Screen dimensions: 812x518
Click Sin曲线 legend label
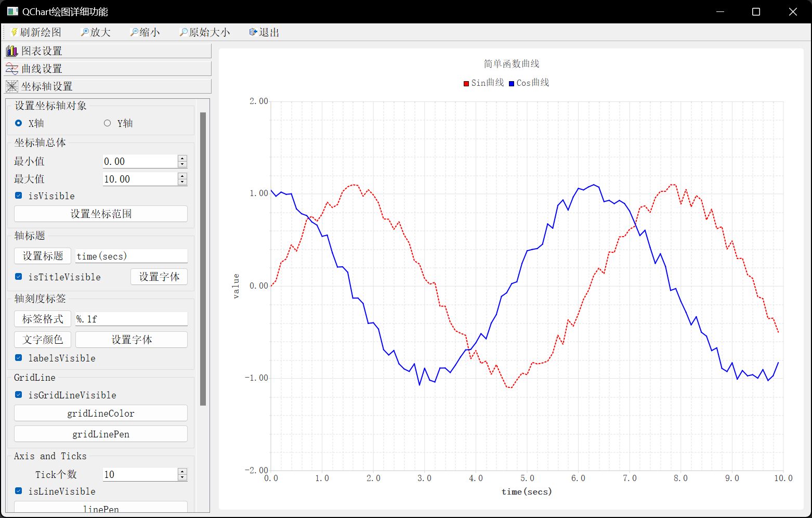(x=488, y=83)
